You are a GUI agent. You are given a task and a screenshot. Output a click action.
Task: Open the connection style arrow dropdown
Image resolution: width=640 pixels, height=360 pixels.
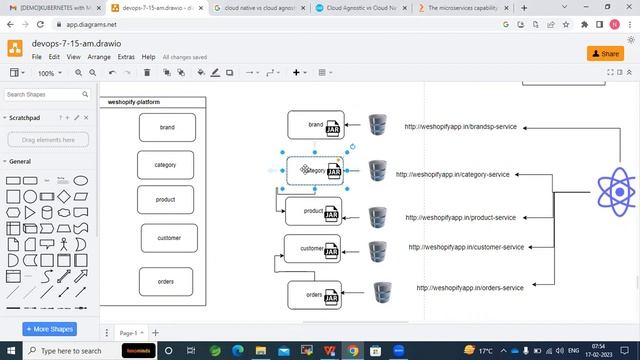coord(251,73)
